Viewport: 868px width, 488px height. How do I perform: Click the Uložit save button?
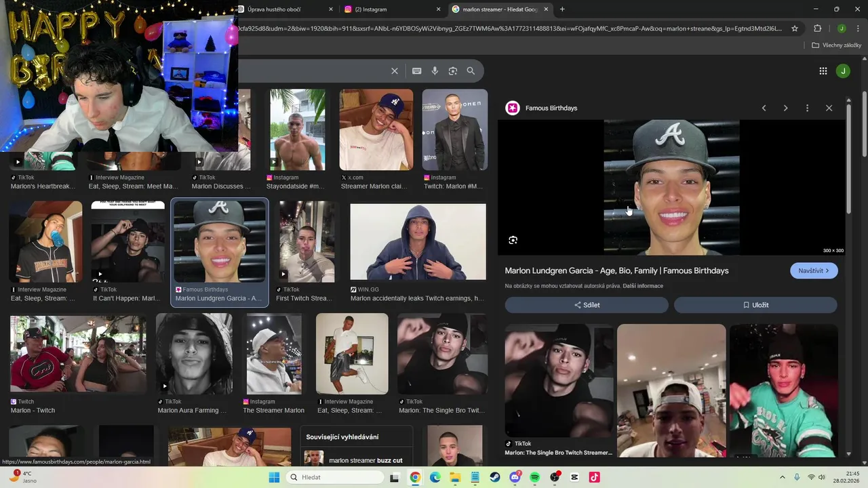755,305
